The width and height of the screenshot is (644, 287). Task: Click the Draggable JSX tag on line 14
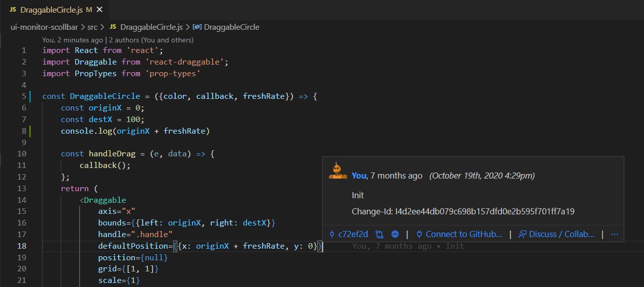[105, 200]
